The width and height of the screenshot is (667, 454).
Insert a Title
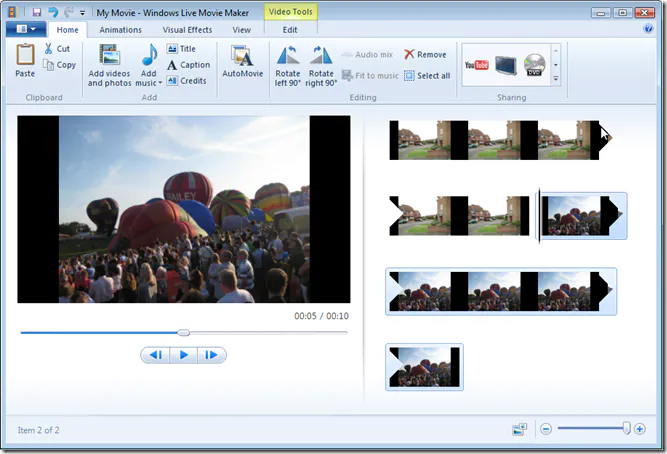(181, 49)
